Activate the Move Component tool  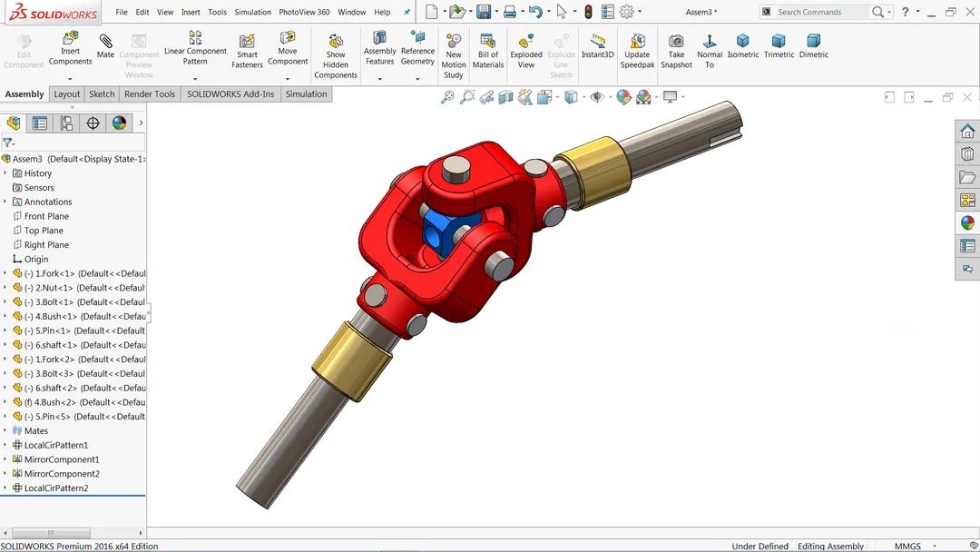tap(288, 47)
